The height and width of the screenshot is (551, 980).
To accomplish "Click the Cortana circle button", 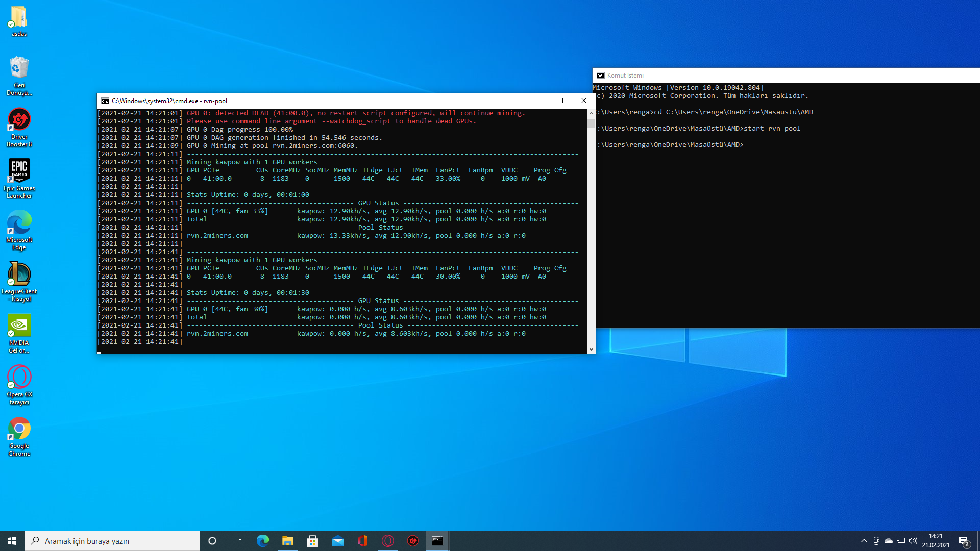I will pos(212,541).
